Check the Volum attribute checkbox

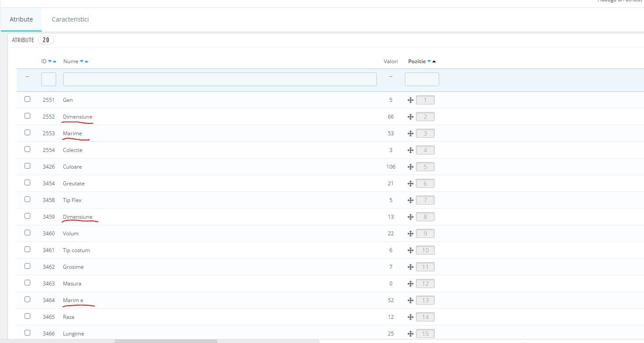click(27, 233)
